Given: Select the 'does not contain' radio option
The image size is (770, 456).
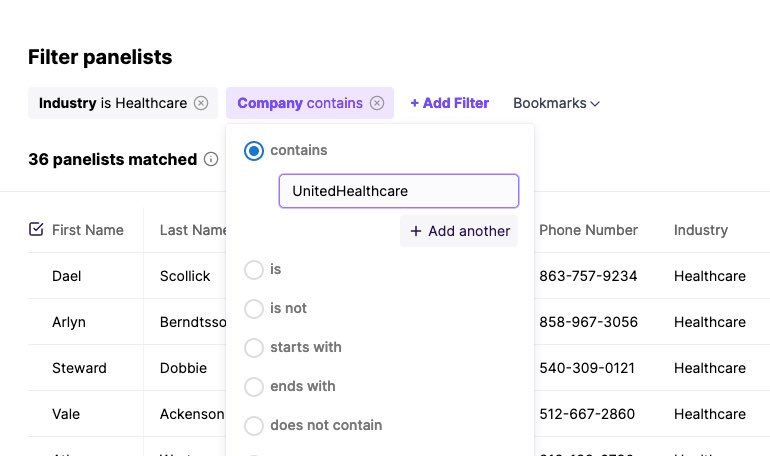Looking at the screenshot, I should [254, 426].
